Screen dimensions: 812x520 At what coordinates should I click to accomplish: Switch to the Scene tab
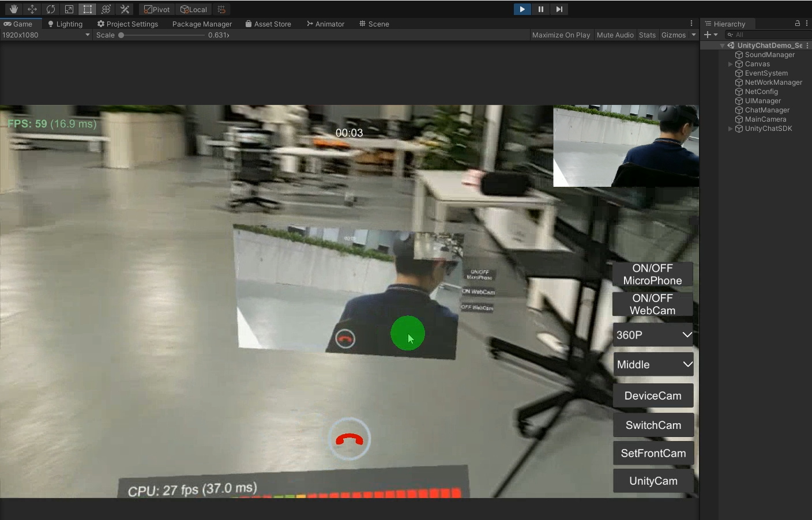(374, 24)
